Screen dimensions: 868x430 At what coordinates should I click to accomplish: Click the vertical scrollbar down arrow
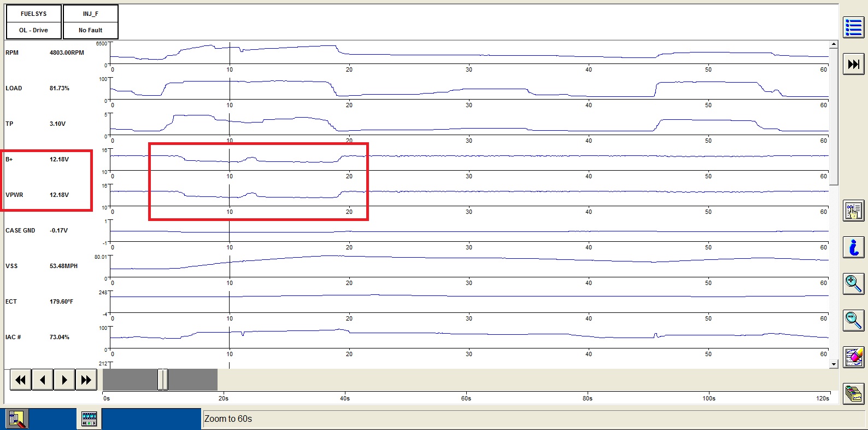[834, 364]
